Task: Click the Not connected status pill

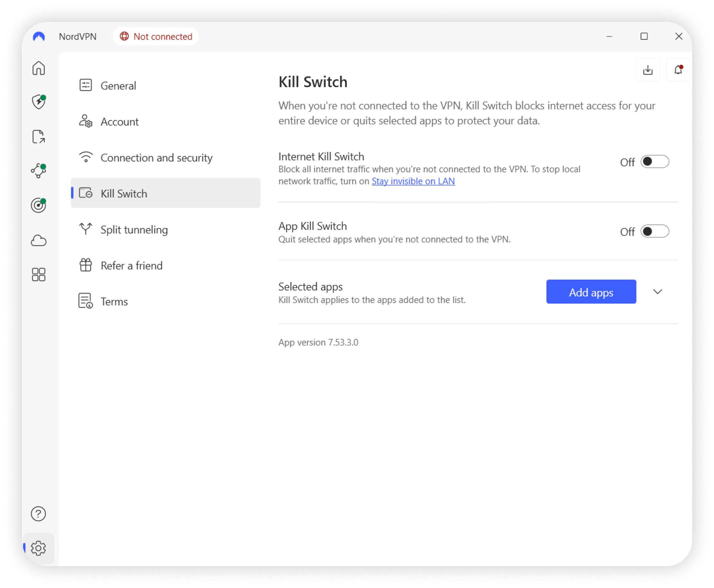Action: (x=156, y=36)
